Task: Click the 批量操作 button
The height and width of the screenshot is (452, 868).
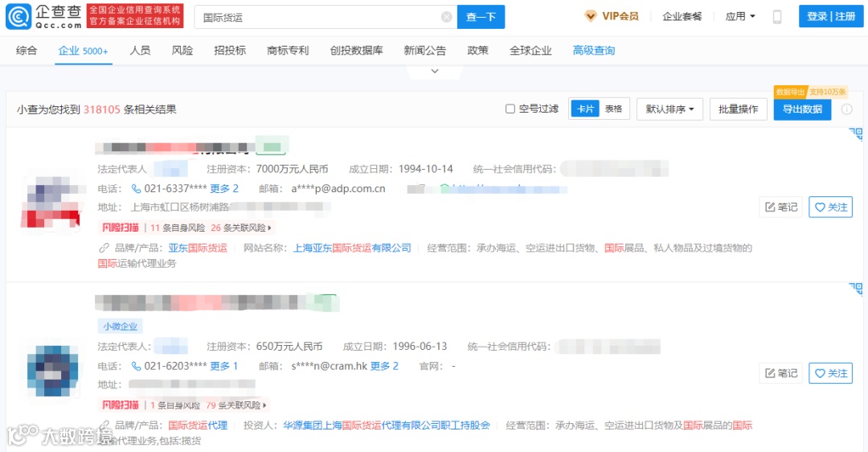Action: click(738, 109)
